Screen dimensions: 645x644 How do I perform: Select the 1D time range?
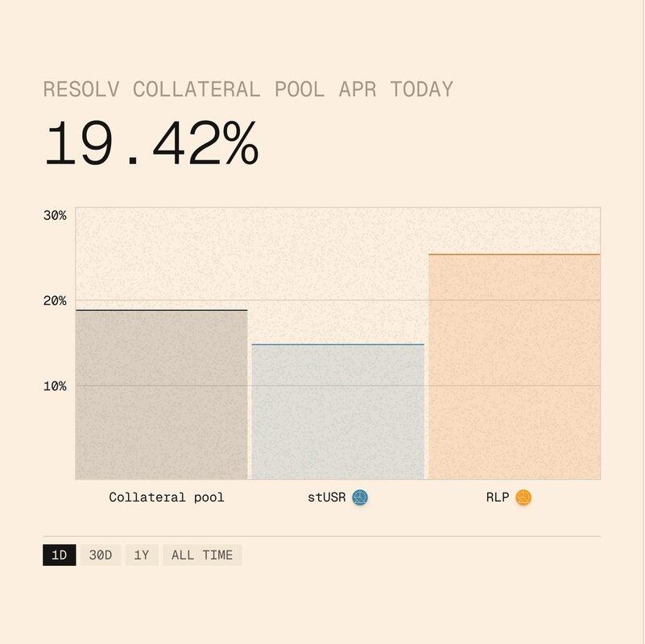59,555
